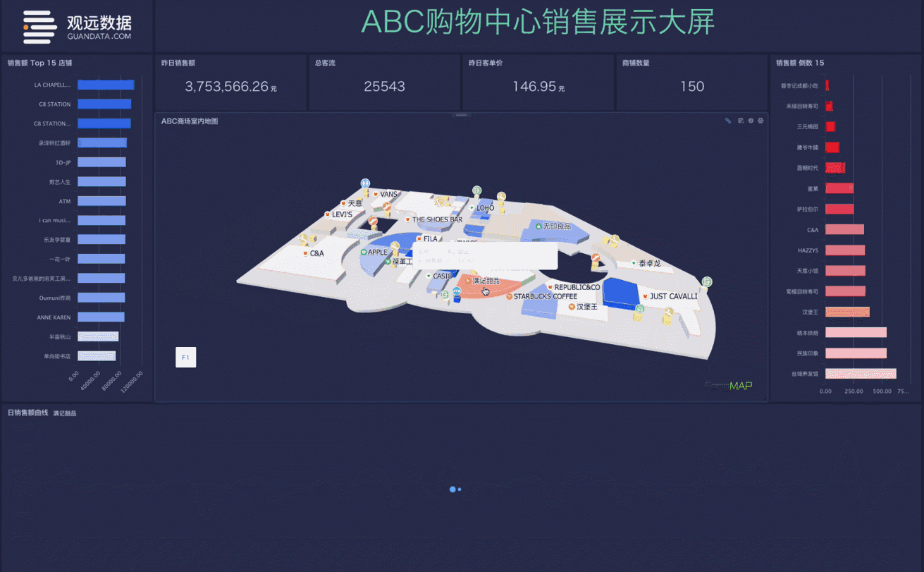Click the 丝域养发馆 bar in bottom 15

(x=861, y=374)
